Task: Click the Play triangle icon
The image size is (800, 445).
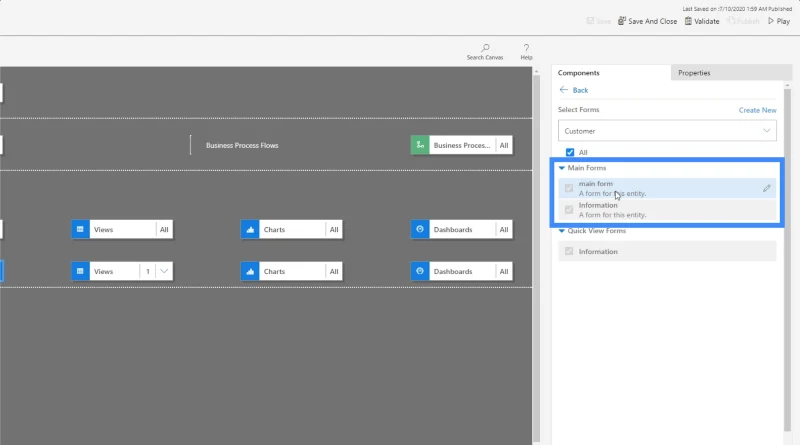Action: coord(771,21)
